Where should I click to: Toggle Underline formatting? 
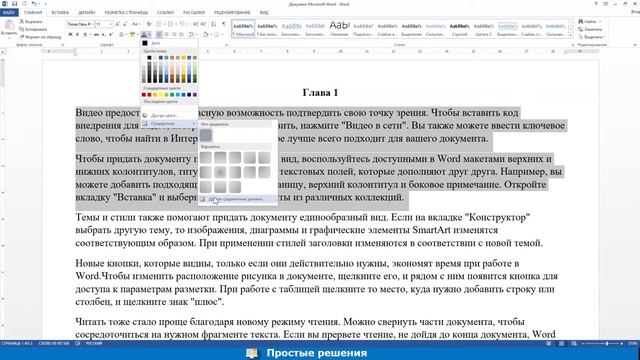pyautogui.click(x=85, y=35)
